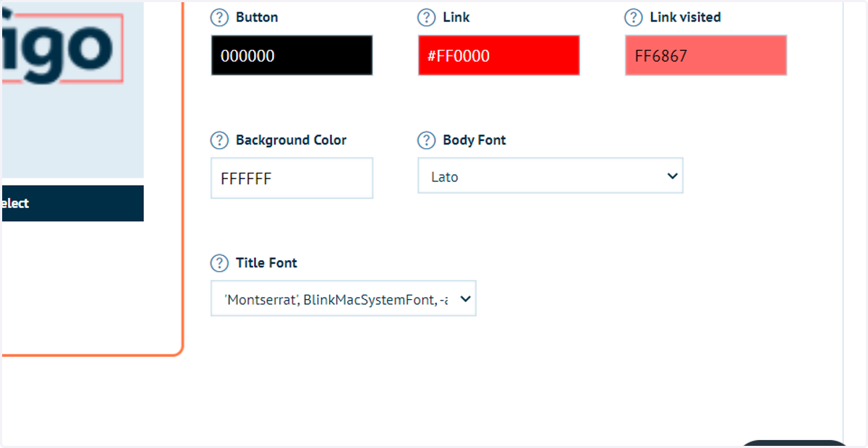Viewport: 868px width, 448px height.
Task: Open help icon beside the Link label
Action: (x=426, y=17)
